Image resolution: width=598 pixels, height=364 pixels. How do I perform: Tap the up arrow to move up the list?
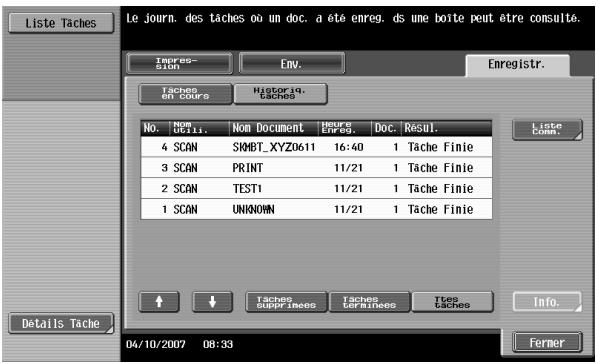(159, 302)
